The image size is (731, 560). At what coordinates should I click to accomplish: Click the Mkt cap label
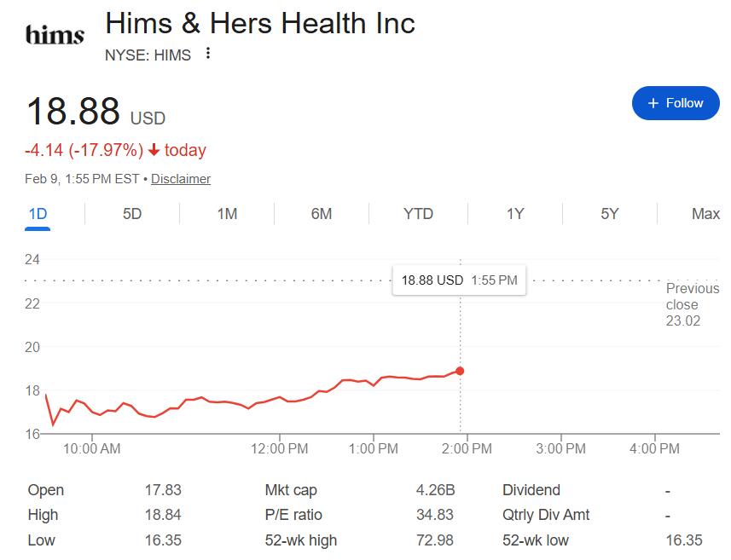pyautogui.click(x=293, y=490)
